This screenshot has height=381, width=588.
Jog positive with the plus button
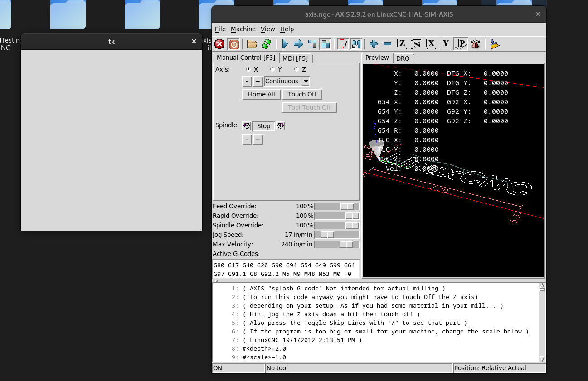click(258, 81)
